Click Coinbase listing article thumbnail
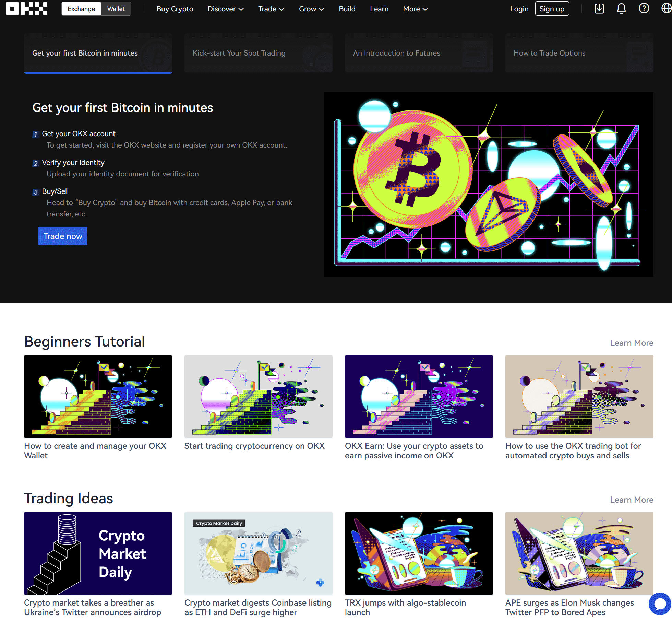672x621 pixels. point(259,553)
